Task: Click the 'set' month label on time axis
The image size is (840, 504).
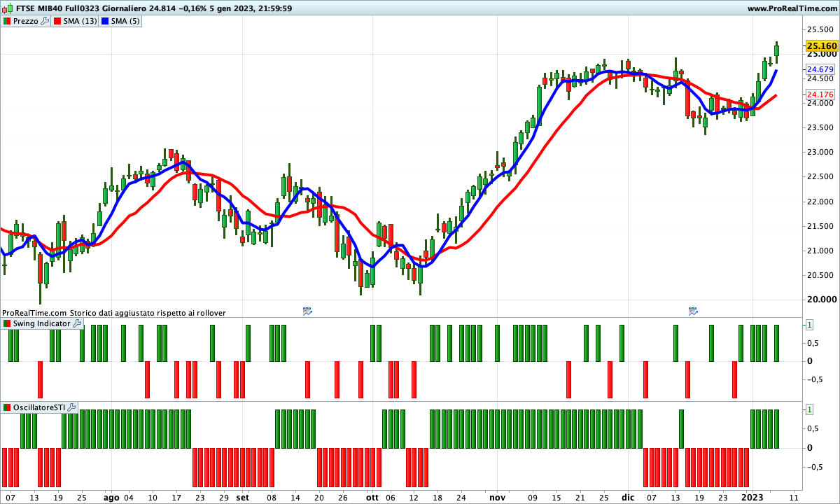Action: [x=242, y=498]
